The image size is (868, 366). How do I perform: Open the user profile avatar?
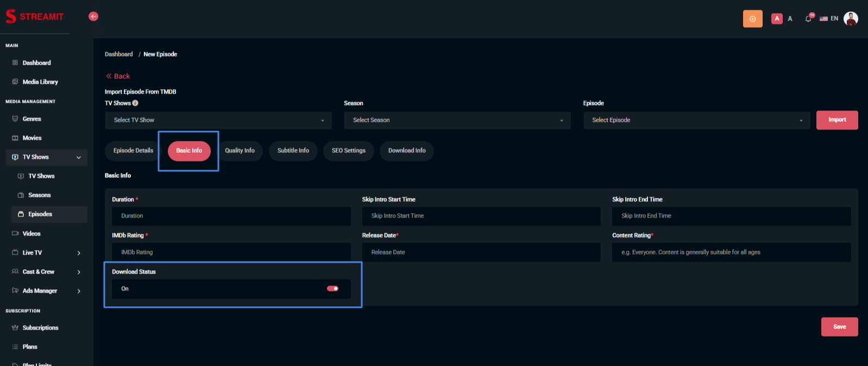click(851, 18)
